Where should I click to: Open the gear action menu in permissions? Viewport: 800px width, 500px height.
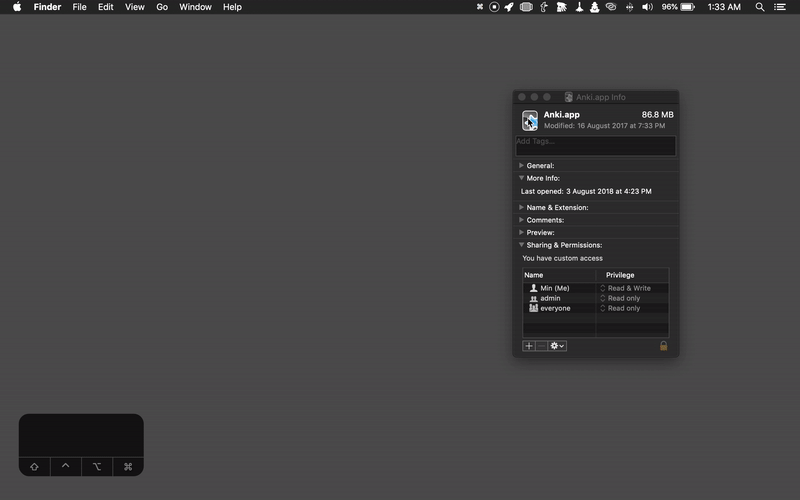(557, 346)
